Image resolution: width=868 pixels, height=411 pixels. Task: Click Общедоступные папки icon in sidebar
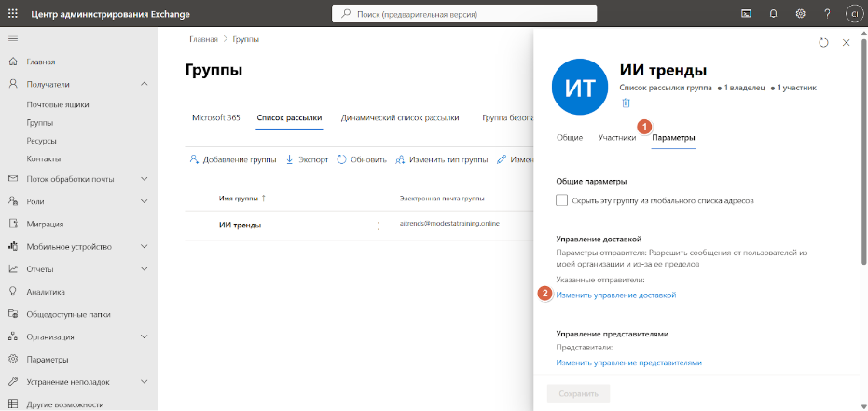13,314
